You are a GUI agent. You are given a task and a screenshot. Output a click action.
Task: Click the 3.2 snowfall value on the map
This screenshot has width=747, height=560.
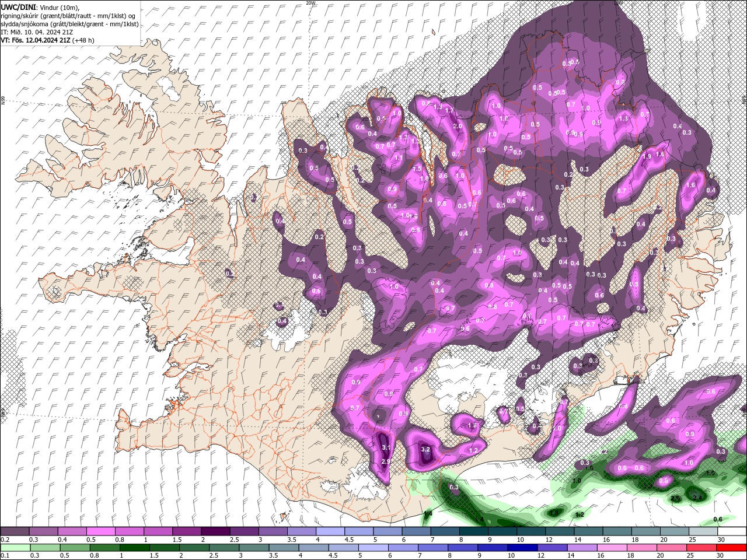[x=425, y=449]
